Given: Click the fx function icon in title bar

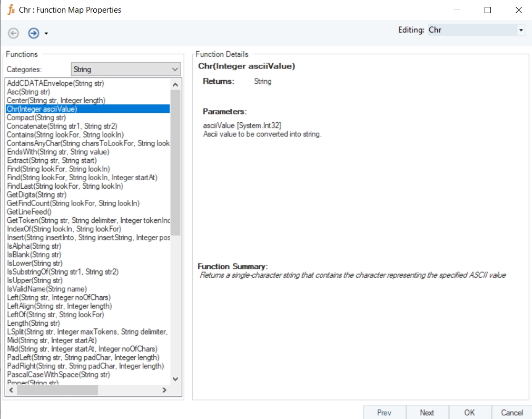Looking at the screenshot, I should pos(11,9).
